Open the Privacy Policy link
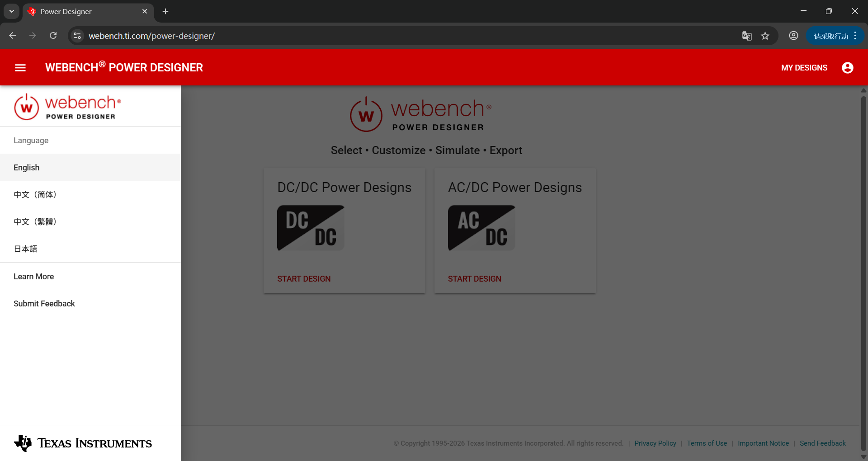Viewport: 868px width, 461px height. pyautogui.click(x=655, y=443)
